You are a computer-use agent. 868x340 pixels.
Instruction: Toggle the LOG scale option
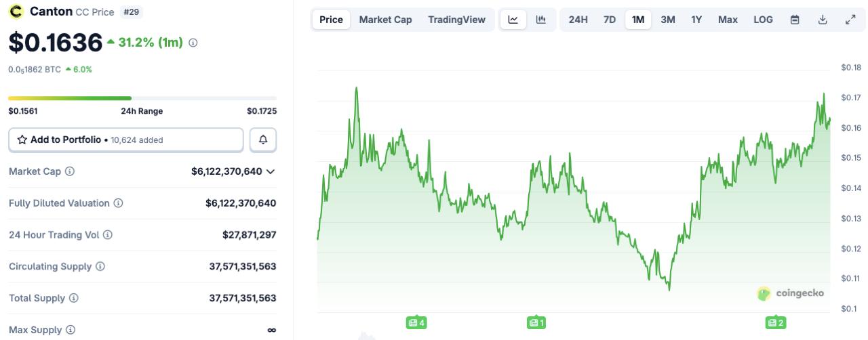[x=763, y=20]
